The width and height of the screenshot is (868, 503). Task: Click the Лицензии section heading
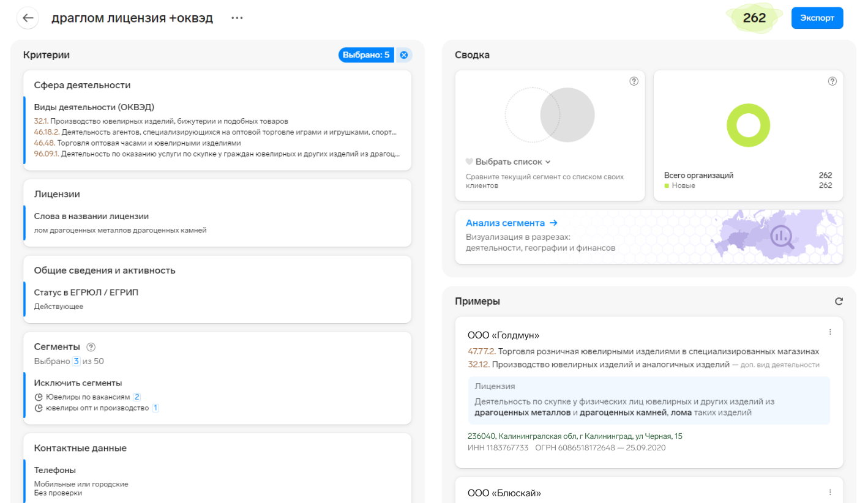click(57, 194)
